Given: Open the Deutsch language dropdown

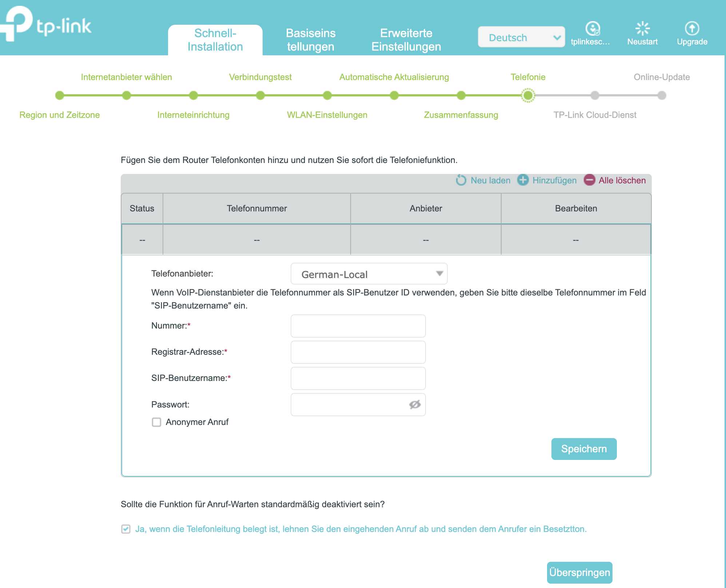Looking at the screenshot, I should coord(521,37).
